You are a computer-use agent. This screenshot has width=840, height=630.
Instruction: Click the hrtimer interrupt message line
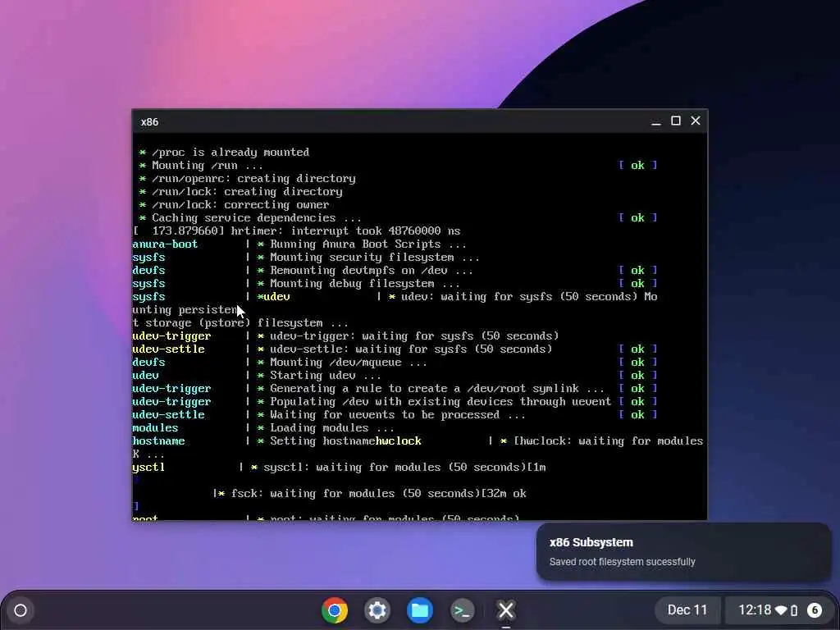[x=296, y=231]
